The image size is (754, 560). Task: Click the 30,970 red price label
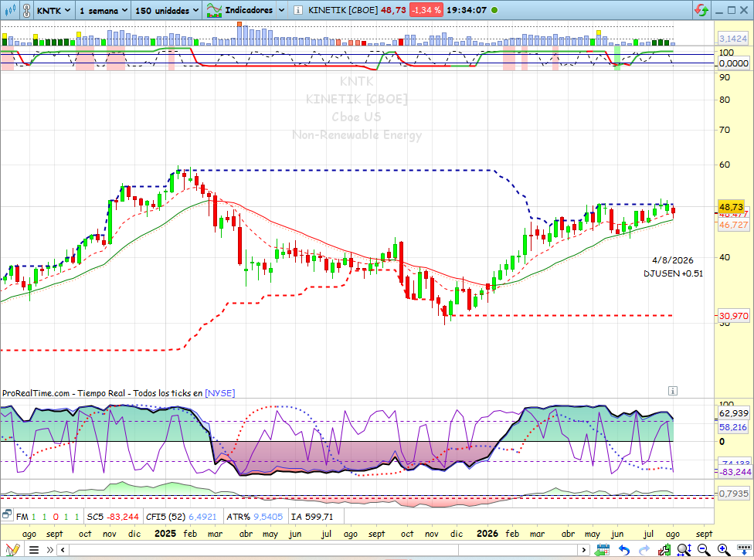pos(733,316)
